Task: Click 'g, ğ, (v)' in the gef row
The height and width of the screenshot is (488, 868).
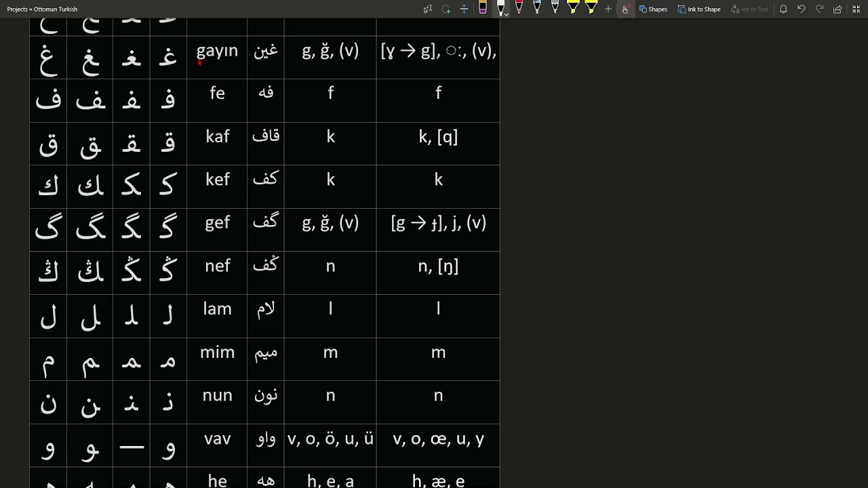Action: (330, 230)
